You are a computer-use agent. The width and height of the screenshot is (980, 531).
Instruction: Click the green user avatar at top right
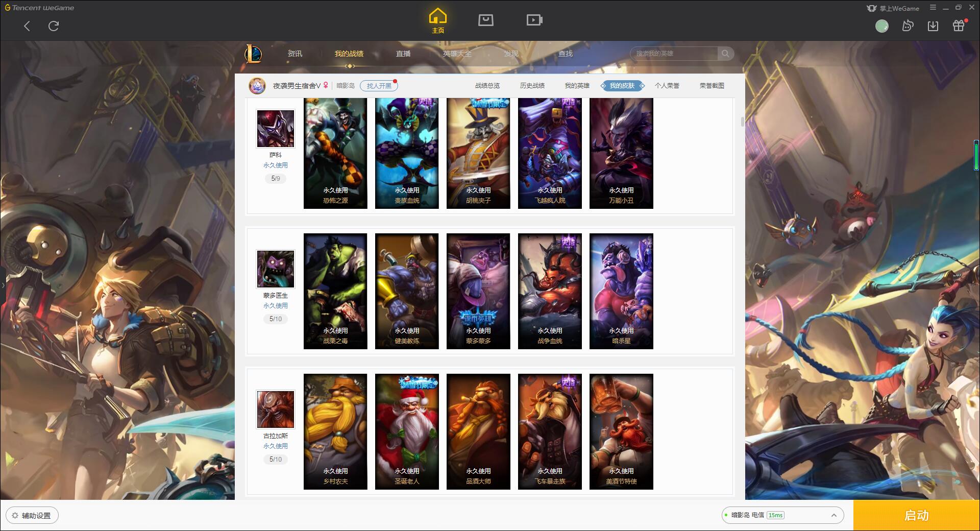[x=882, y=26]
